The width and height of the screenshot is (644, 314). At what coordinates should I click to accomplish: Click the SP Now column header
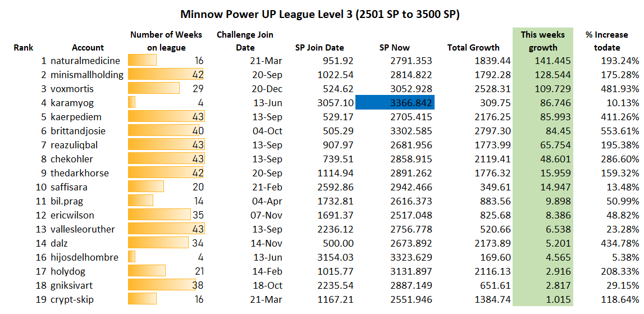[x=395, y=47]
